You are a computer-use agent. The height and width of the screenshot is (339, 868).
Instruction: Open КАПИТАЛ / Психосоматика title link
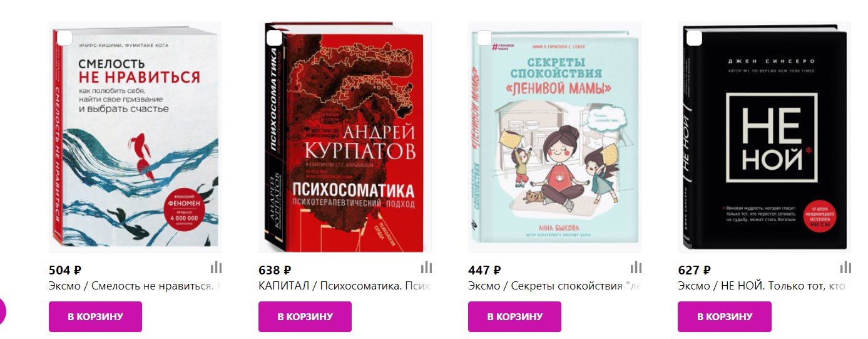point(345,286)
